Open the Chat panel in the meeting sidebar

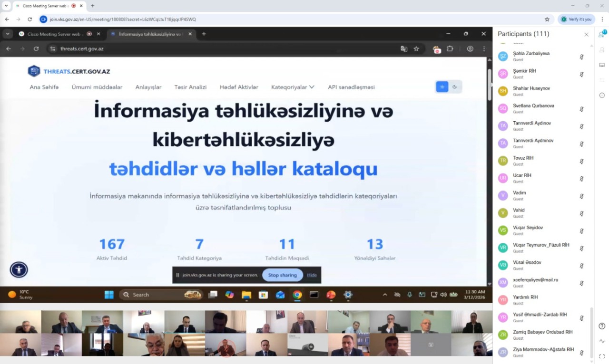point(602,79)
